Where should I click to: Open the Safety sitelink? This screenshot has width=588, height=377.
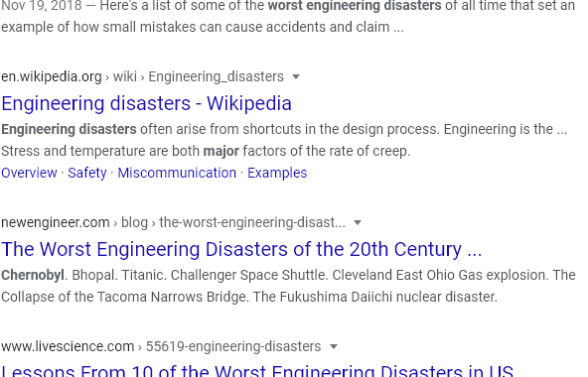pos(87,173)
